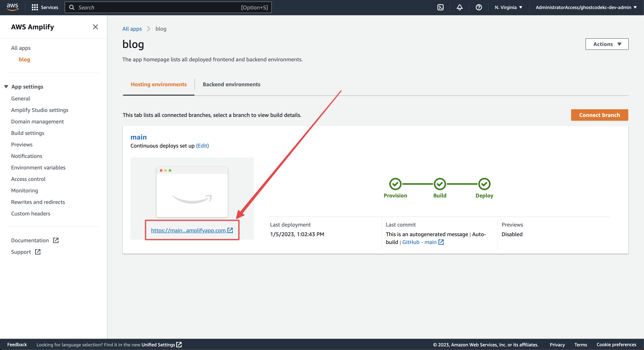Image resolution: width=644 pixels, height=350 pixels.
Task: Click the Support external-link icon
Action: (38, 252)
